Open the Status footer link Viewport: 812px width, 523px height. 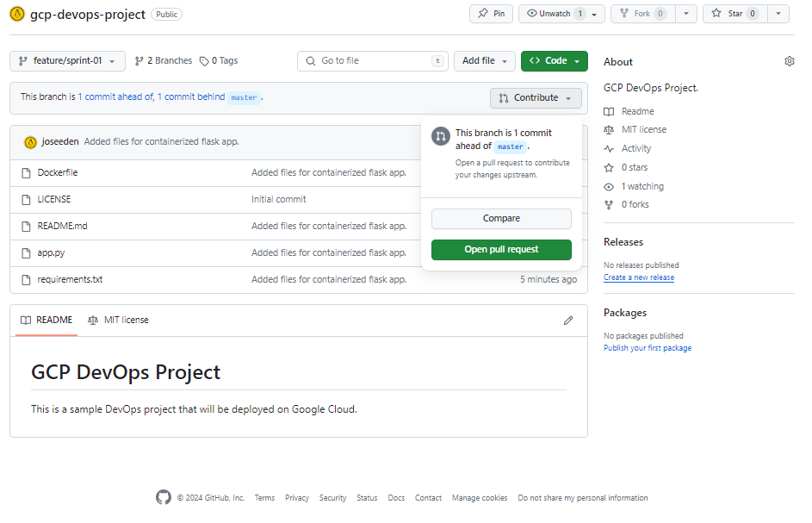tap(367, 498)
